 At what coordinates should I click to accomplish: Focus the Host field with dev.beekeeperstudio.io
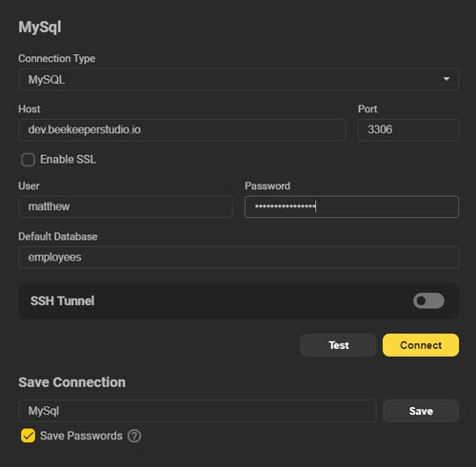(x=182, y=129)
